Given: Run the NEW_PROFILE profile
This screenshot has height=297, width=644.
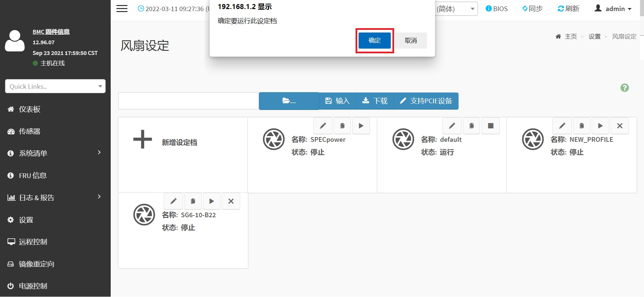Looking at the screenshot, I should (600, 126).
